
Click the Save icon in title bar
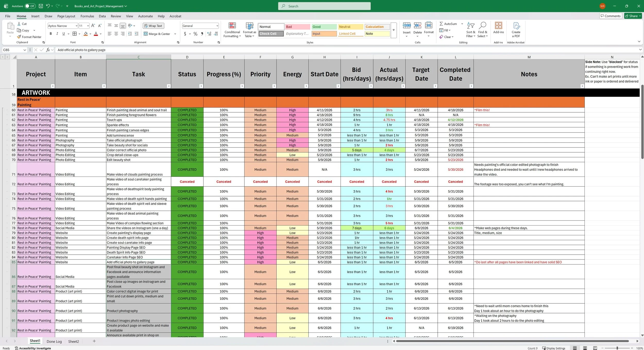[40, 6]
